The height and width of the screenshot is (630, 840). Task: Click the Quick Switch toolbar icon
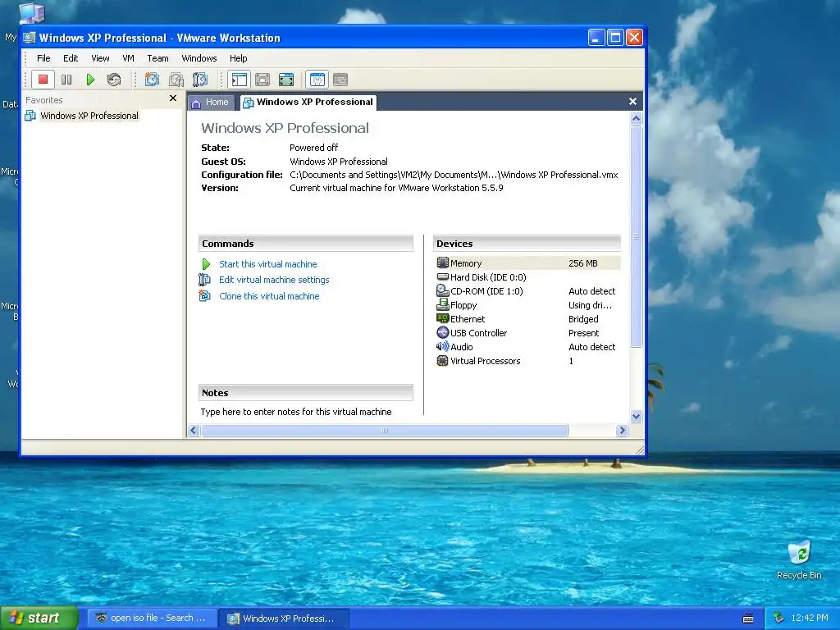point(262,80)
